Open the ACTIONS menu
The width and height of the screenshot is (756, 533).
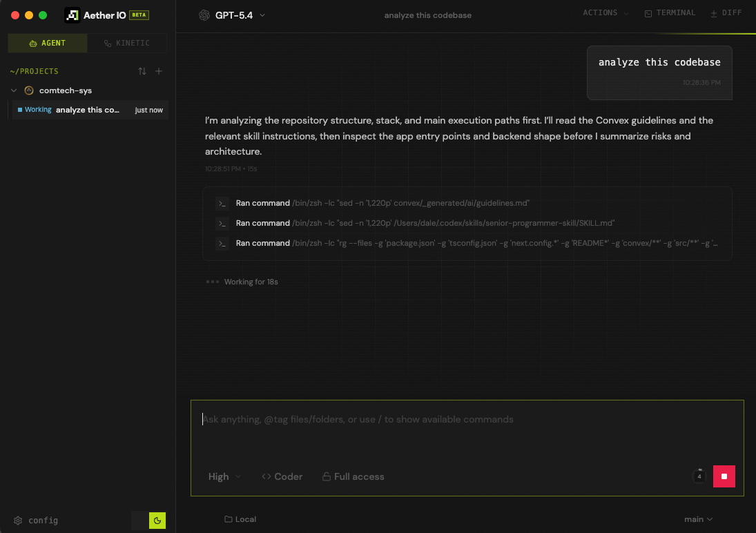pyautogui.click(x=605, y=13)
